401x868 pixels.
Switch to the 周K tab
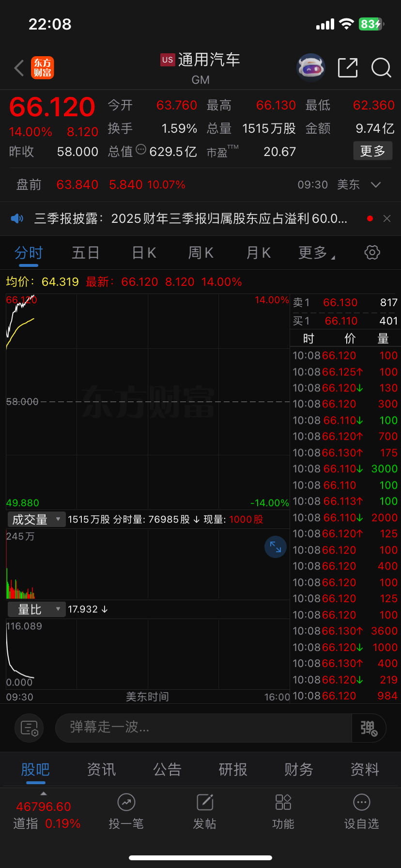pyautogui.click(x=201, y=252)
